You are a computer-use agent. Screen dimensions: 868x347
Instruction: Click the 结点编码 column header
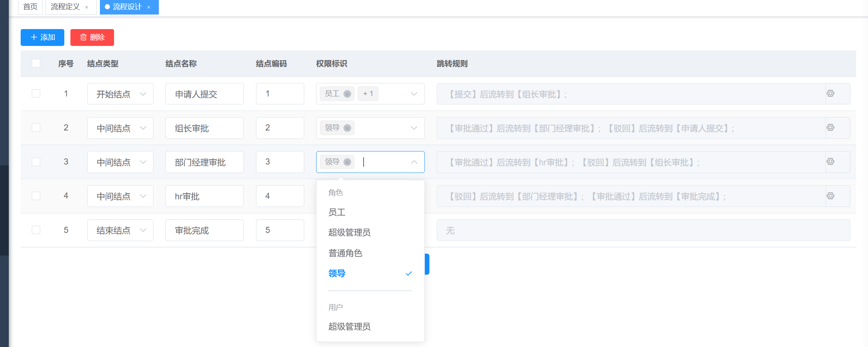(x=271, y=64)
